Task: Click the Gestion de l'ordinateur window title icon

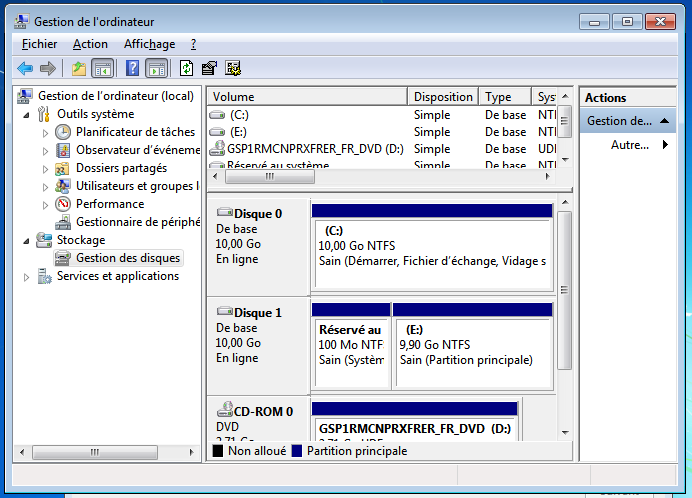Action: (21, 21)
